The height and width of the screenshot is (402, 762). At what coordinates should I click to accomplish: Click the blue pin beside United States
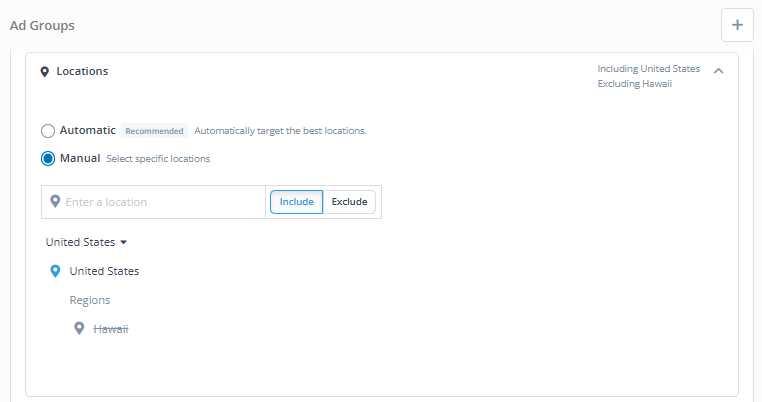[55, 271]
